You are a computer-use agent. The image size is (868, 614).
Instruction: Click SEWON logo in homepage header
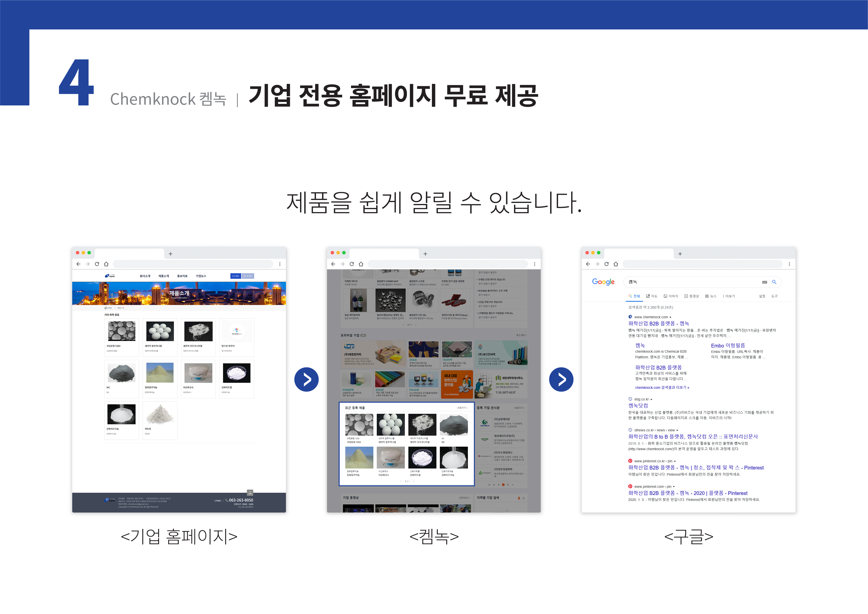pos(110,276)
